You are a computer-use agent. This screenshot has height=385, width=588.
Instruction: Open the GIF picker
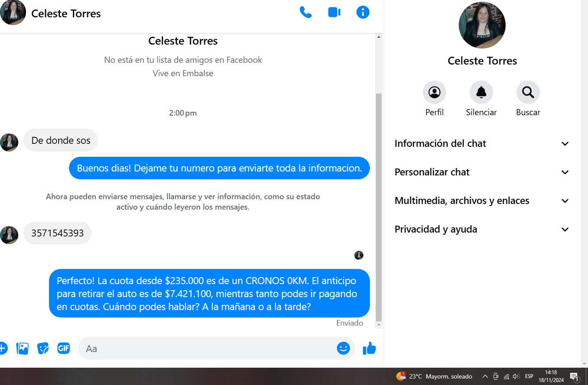point(64,348)
